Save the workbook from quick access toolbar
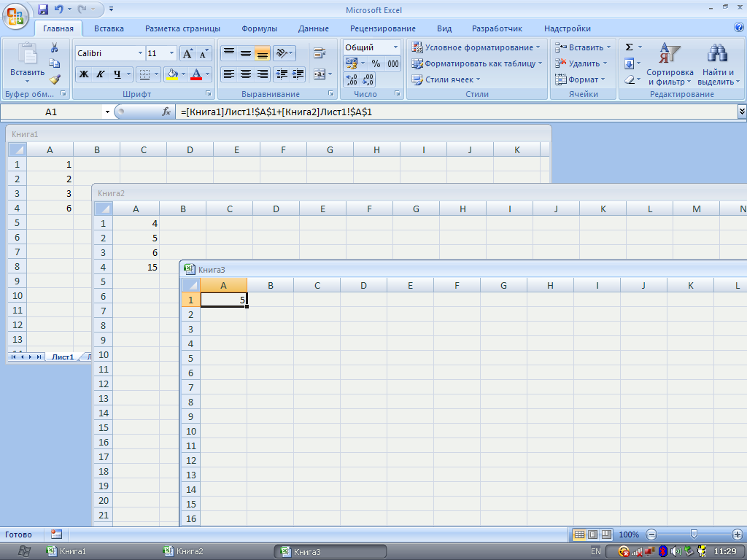This screenshot has height=560, width=747. 43,9
